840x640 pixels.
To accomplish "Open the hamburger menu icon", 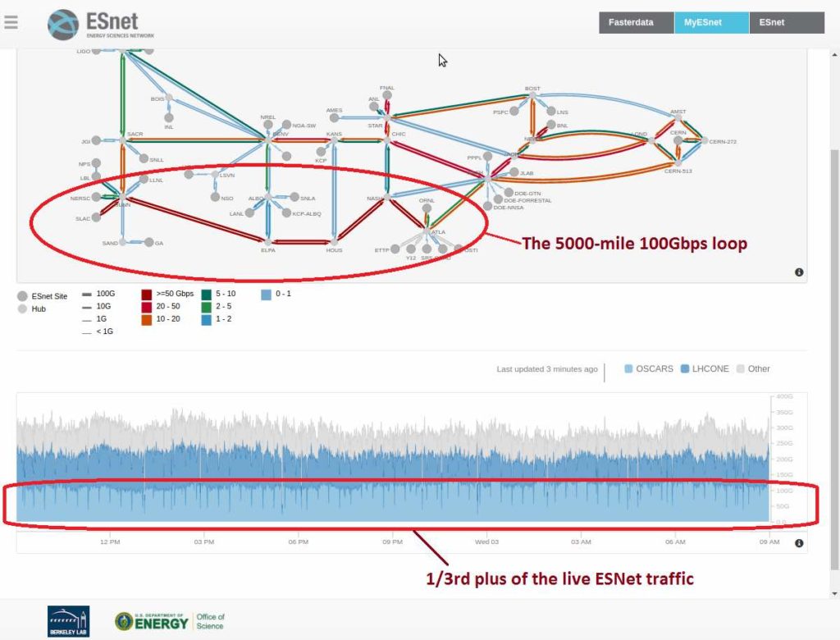I will 11,22.
